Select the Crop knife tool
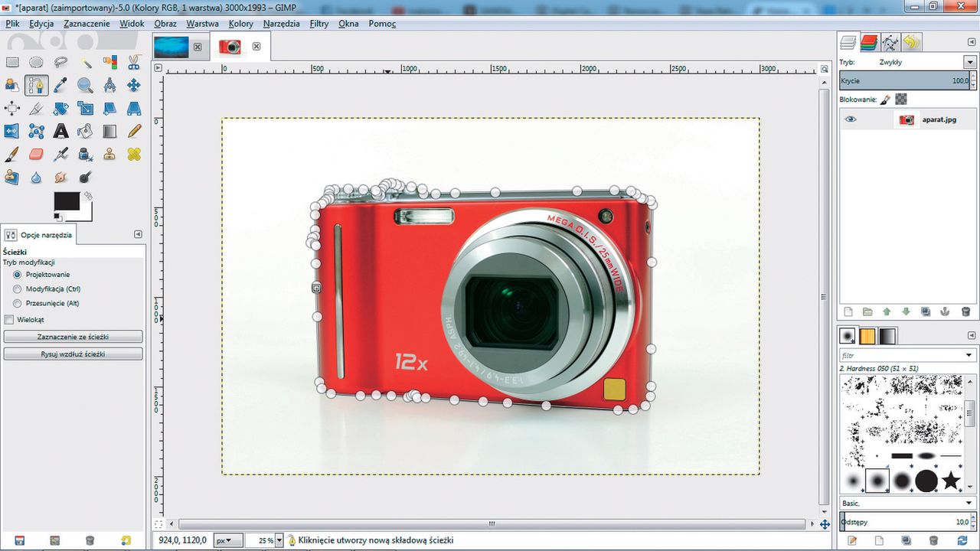 click(x=36, y=108)
